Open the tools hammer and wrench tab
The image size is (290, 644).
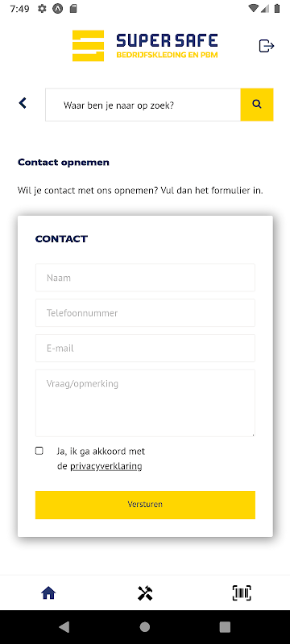pyautogui.click(x=145, y=593)
